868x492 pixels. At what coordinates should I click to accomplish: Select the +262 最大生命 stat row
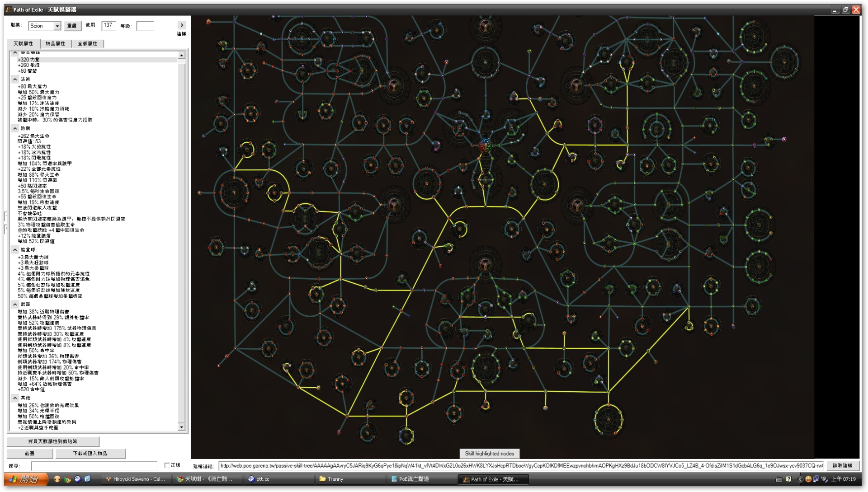97,136
